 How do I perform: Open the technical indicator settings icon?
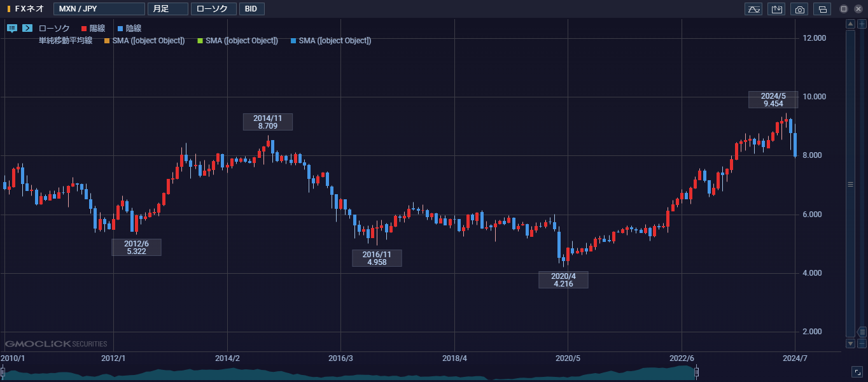[x=753, y=9]
